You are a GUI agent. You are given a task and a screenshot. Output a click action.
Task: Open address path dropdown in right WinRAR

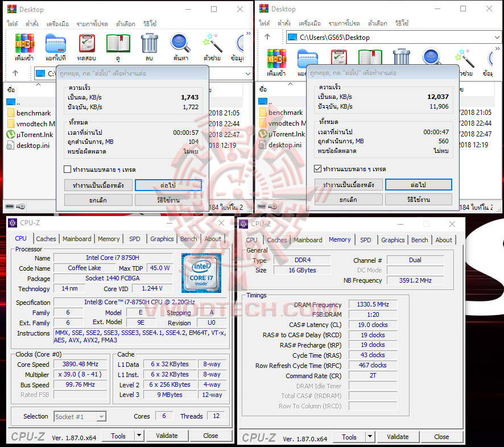497,38
